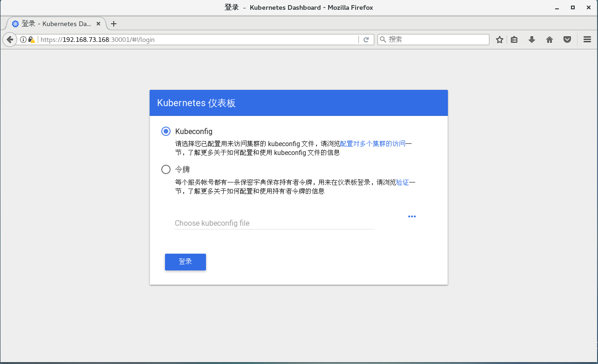Bookmark this page with the star

click(x=499, y=39)
